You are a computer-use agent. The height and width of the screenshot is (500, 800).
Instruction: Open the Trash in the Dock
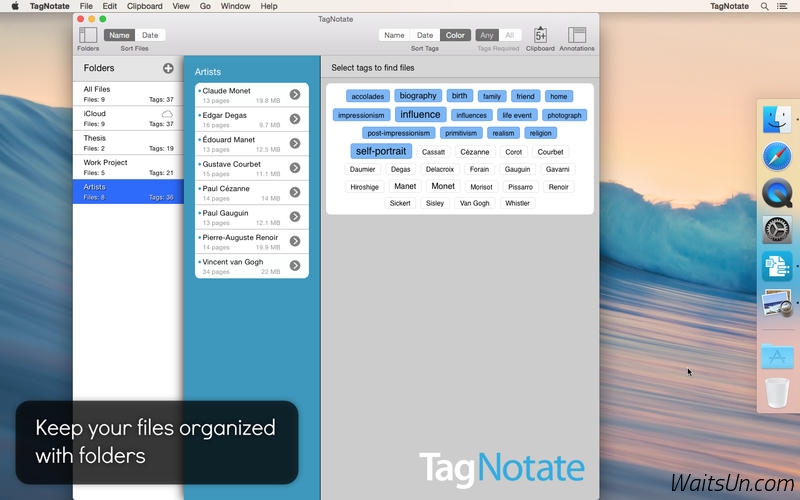point(777,392)
